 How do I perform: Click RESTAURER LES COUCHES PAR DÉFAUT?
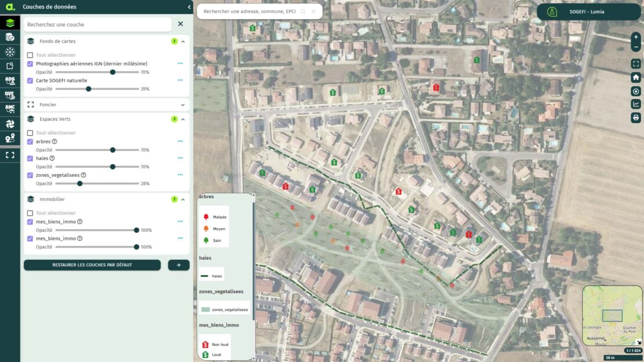tap(92, 265)
